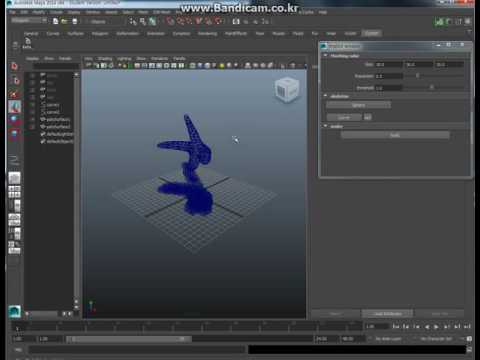The image size is (480, 360).
Task: Click the MEL command line input
Action: point(137,350)
